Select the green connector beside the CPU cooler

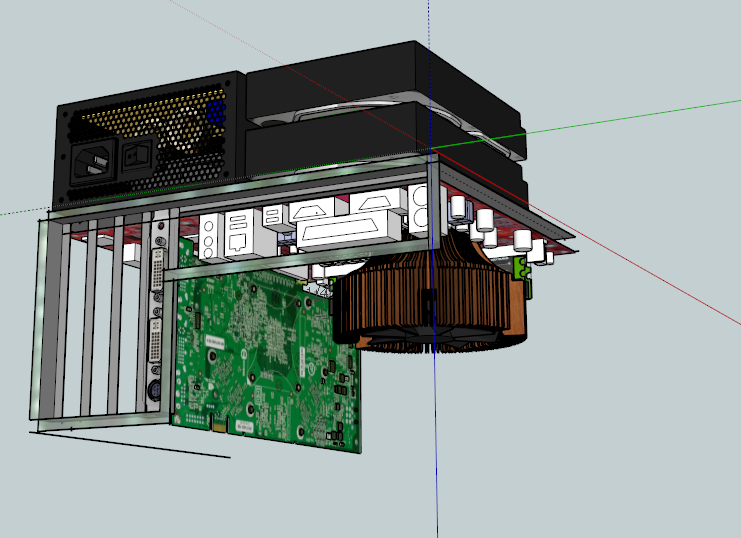pyautogui.click(x=521, y=268)
